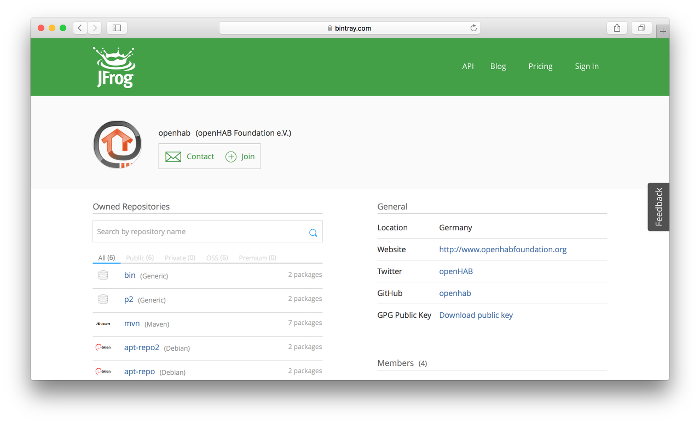Screen dimensions: 700x424
Task: Click the Contact envelope icon
Action: pos(173,157)
